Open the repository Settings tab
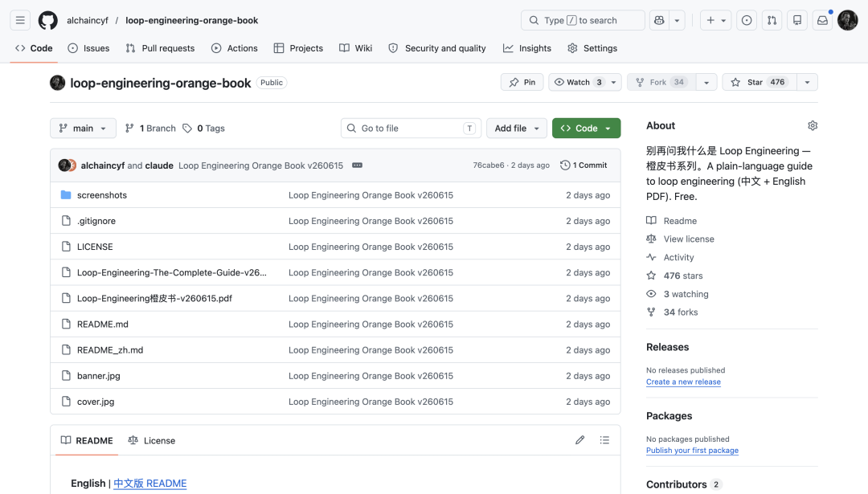Image resolution: width=868 pixels, height=494 pixels. [x=592, y=48]
